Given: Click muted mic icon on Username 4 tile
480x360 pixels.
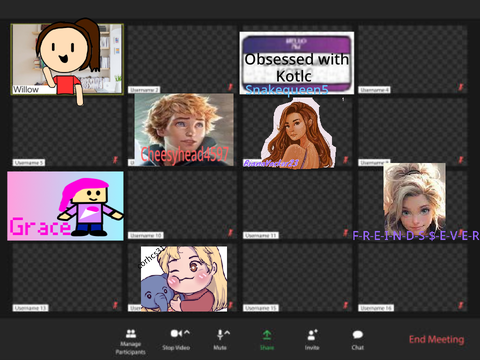Looking at the screenshot, I should 461,87.
